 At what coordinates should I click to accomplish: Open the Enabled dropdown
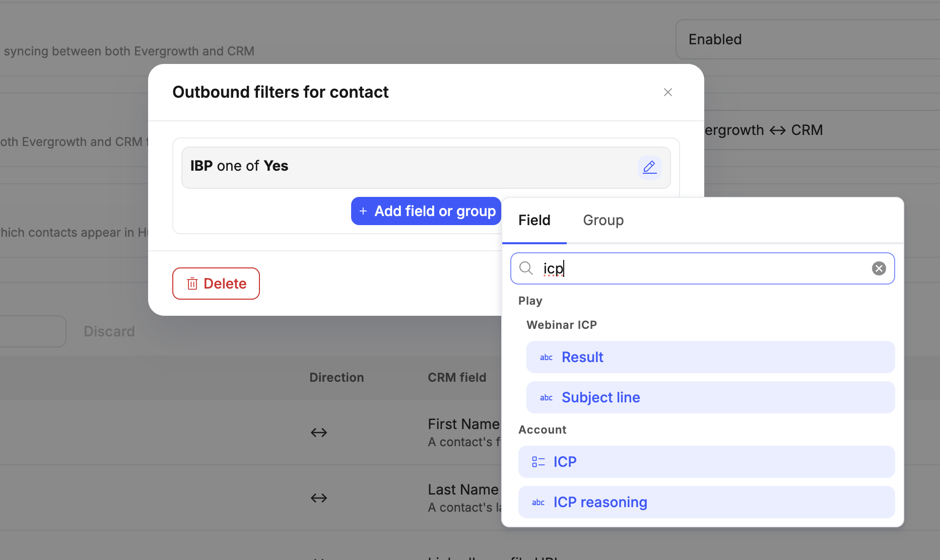click(806, 39)
